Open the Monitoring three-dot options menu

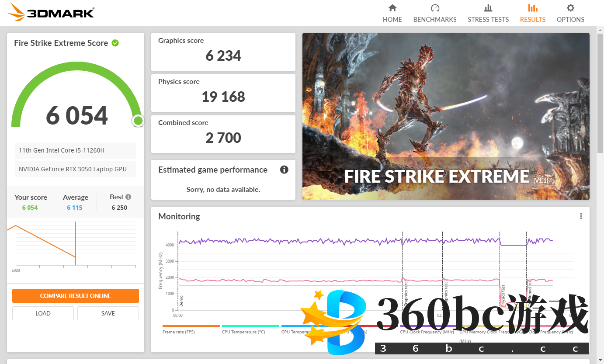coord(581,216)
